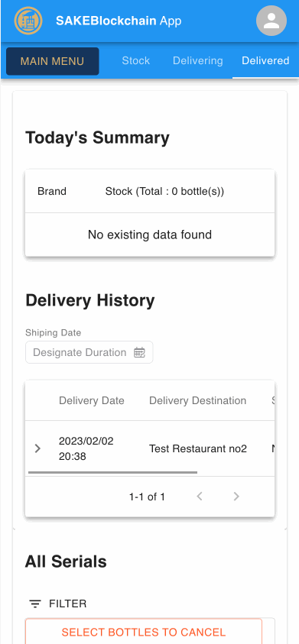This screenshot has height=644, width=299.
Task: Click the filter lines icon
Action: pyautogui.click(x=35, y=604)
